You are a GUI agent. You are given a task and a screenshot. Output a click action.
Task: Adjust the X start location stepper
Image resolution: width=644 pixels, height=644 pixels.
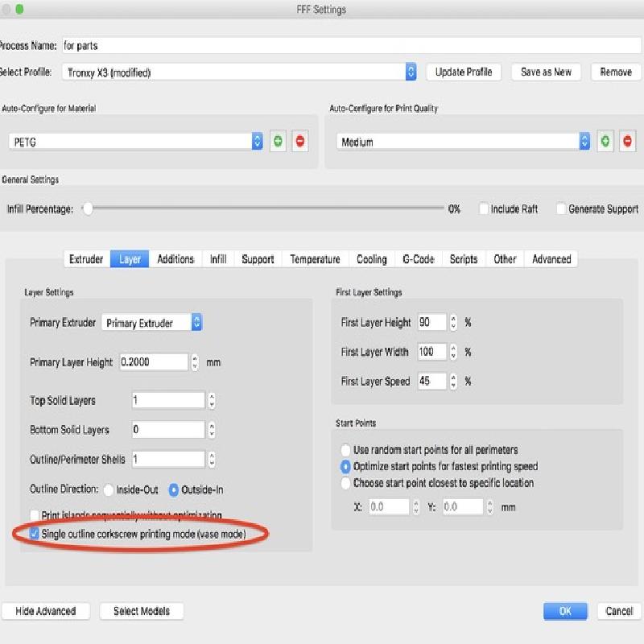[415, 507]
